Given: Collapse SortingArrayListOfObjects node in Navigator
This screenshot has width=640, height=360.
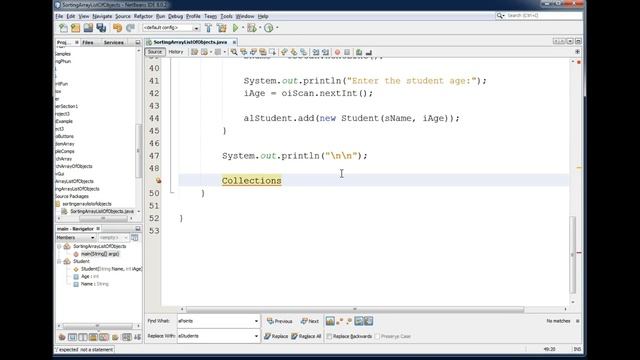Looking at the screenshot, I should pyautogui.click(x=60, y=246).
